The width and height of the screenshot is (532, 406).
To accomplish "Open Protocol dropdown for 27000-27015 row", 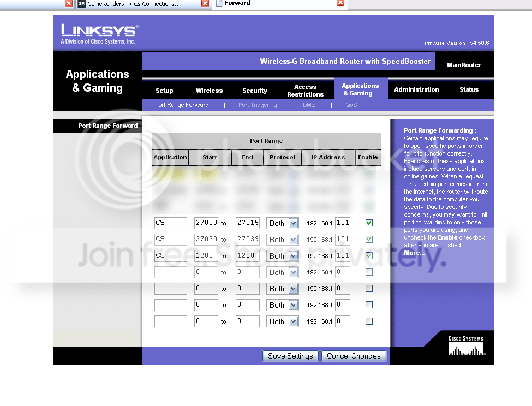I will coord(282,223).
